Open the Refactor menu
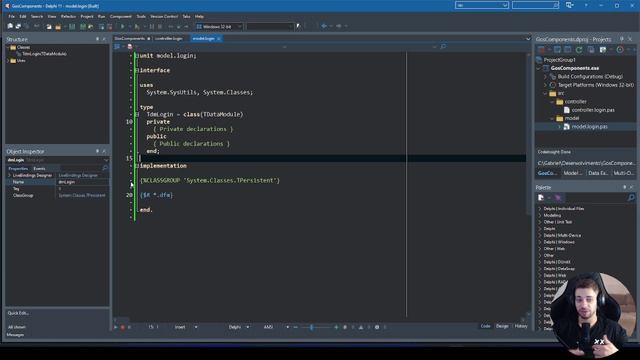 click(x=69, y=16)
